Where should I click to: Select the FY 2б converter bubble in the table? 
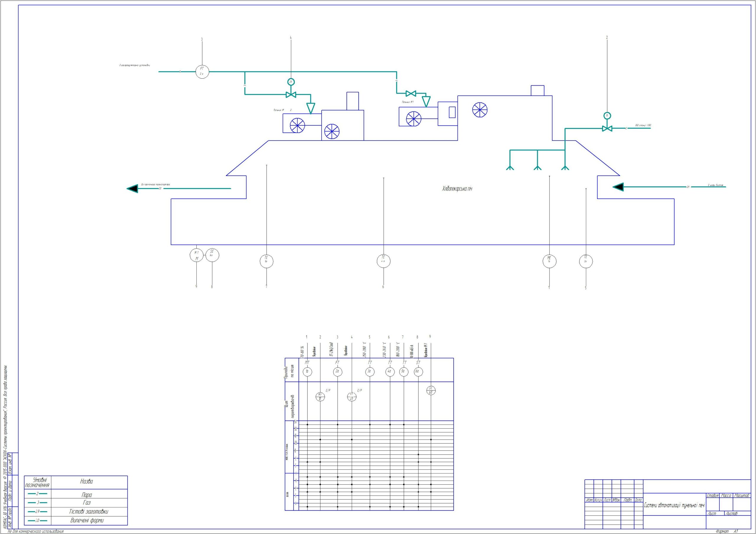[352, 397]
